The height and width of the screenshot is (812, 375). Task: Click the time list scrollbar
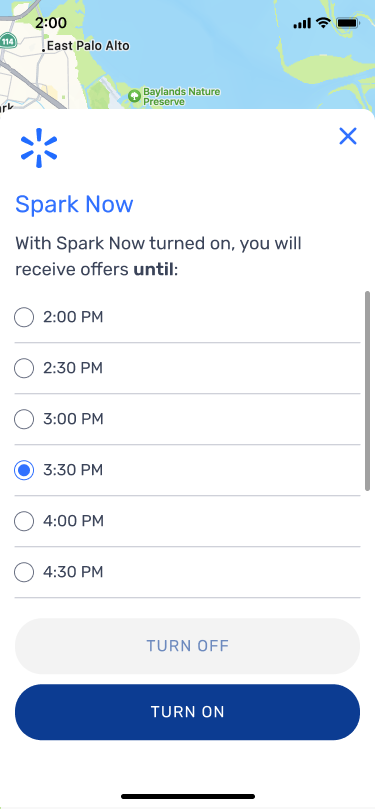coord(367,390)
